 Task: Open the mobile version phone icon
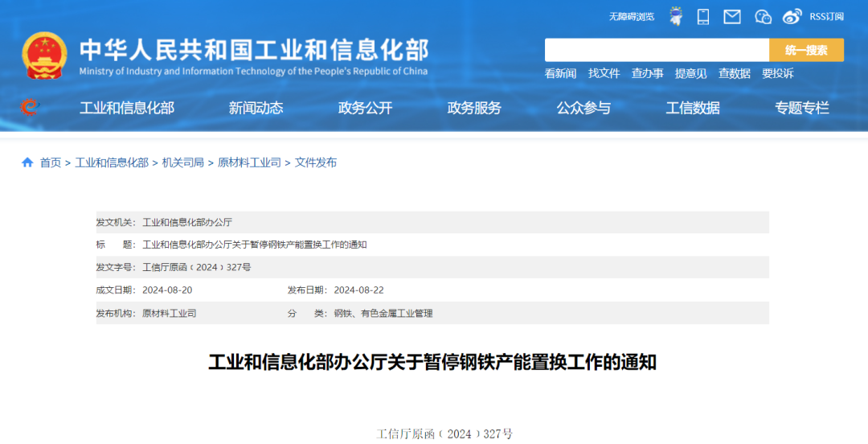703,17
